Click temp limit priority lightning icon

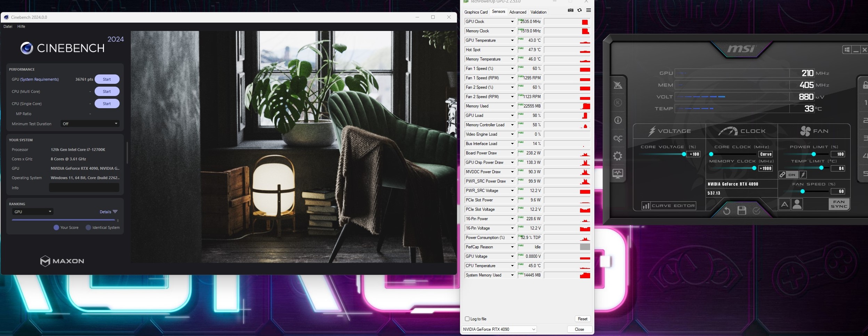pyautogui.click(x=803, y=175)
